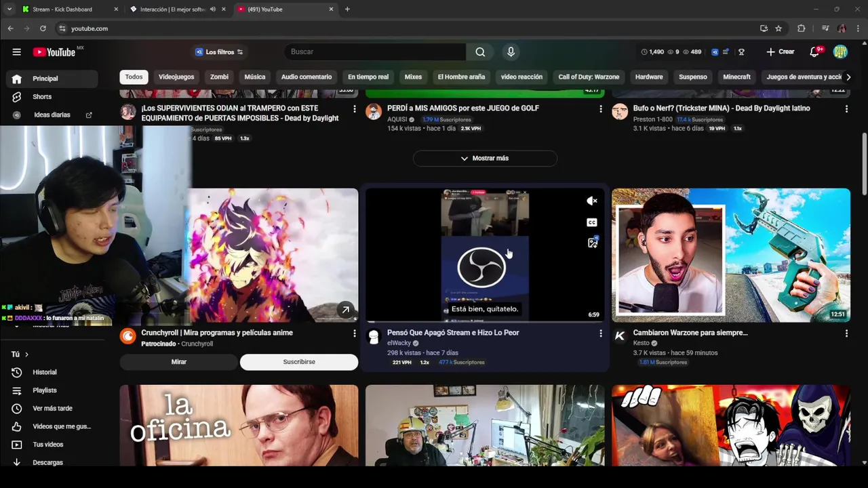
Task: Expand section with Mostrar más
Action: coord(485,159)
